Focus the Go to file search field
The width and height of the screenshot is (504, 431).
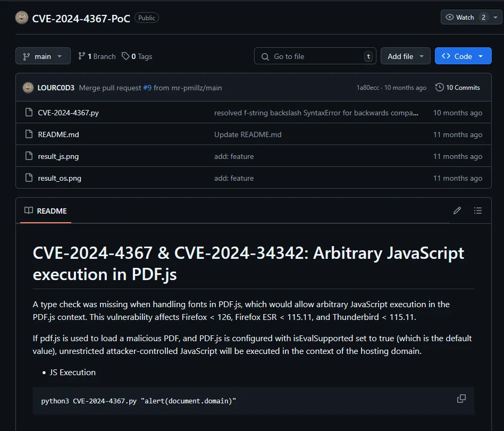pyautogui.click(x=315, y=56)
